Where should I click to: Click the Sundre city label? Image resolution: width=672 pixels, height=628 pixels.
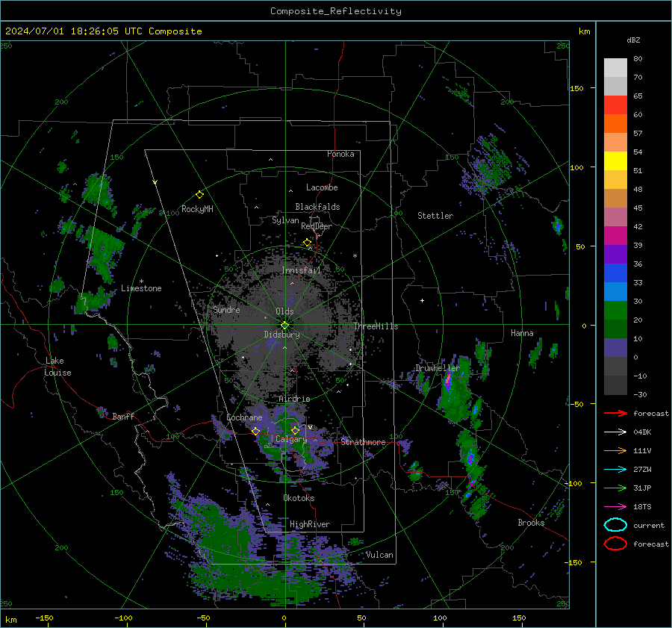(226, 310)
